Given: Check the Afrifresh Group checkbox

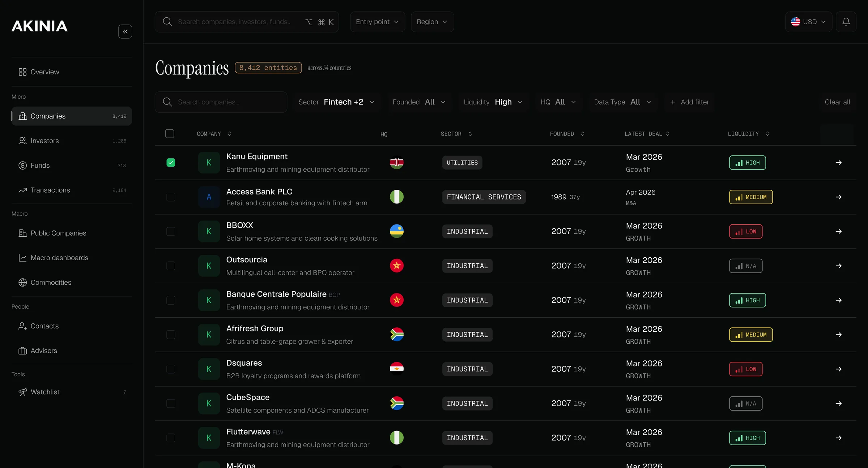Looking at the screenshot, I should (x=171, y=335).
